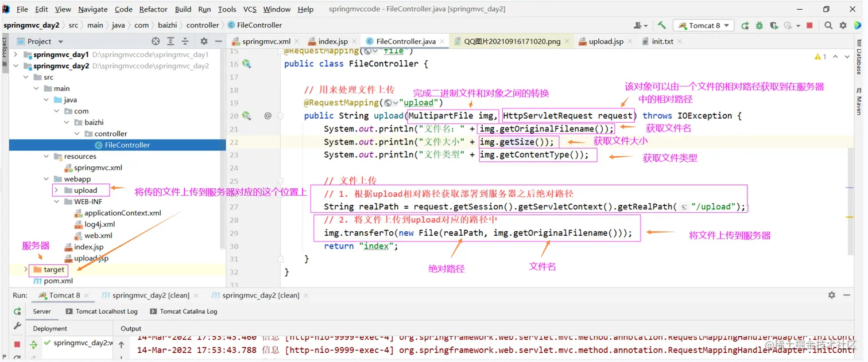Click Select Opened File target icon in Project panel
Image resolution: width=868 pixels, height=362 pixels.
pyautogui.click(x=156, y=41)
